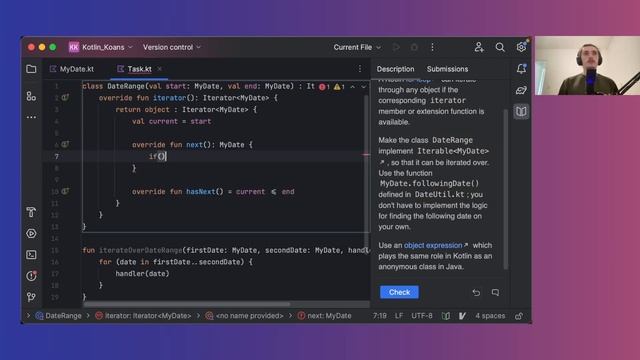Viewport: 640px width, 360px height.
Task: Click the error indicator in editor corner
Action: point(324,87)
